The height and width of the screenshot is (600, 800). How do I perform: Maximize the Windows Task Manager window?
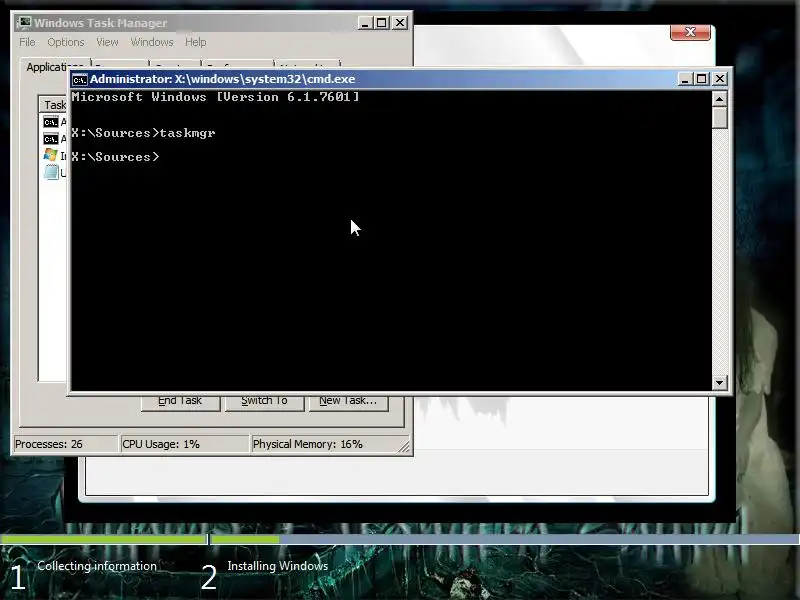pos(382,23)
